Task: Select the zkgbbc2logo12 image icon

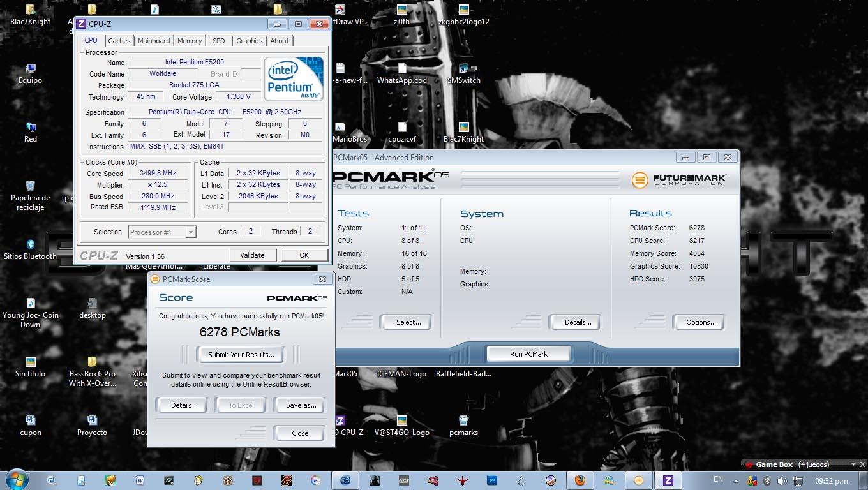Action: (463, 15)
